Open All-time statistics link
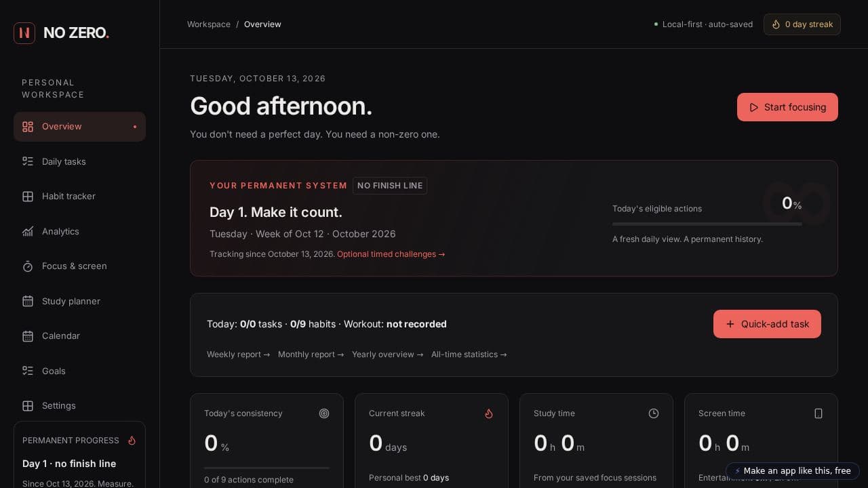The image size is (868, 488). tap(469, 354)
